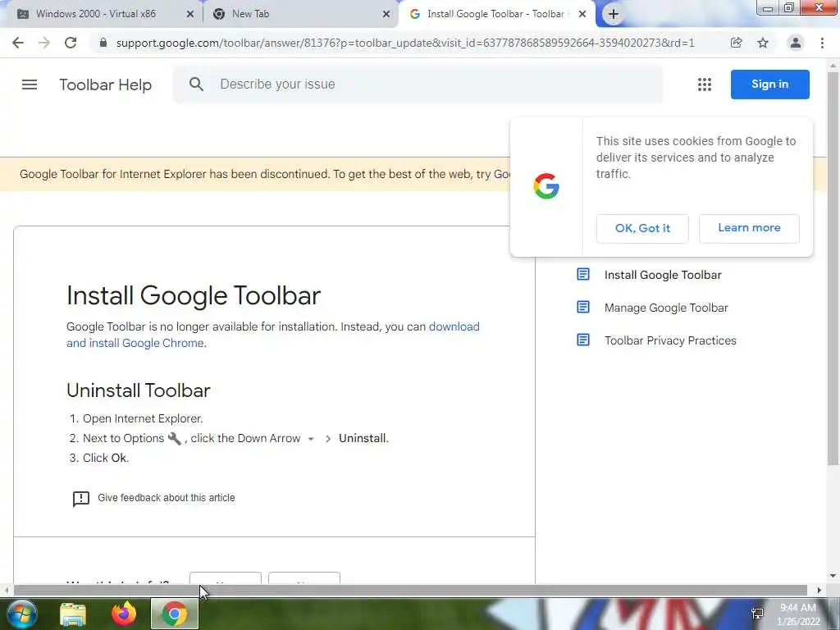Go back to the previous page
The image size is (840, 630).
tap(18, 43)
